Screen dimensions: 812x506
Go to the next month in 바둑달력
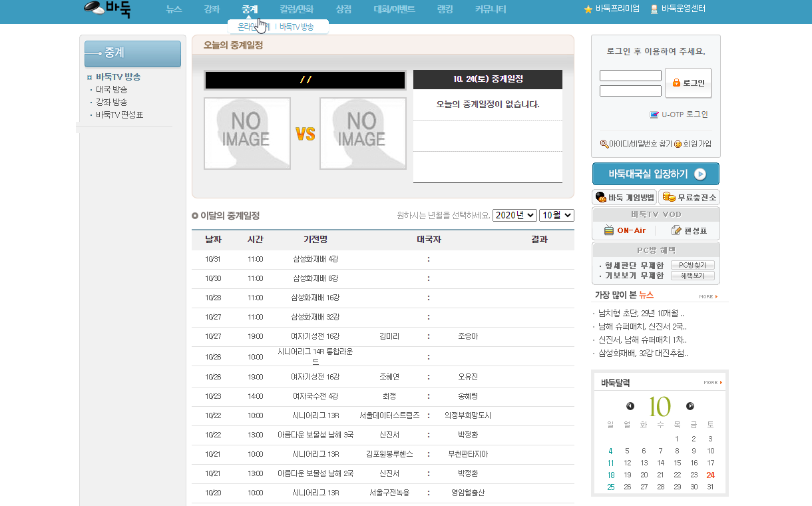(x=690, y=406)
